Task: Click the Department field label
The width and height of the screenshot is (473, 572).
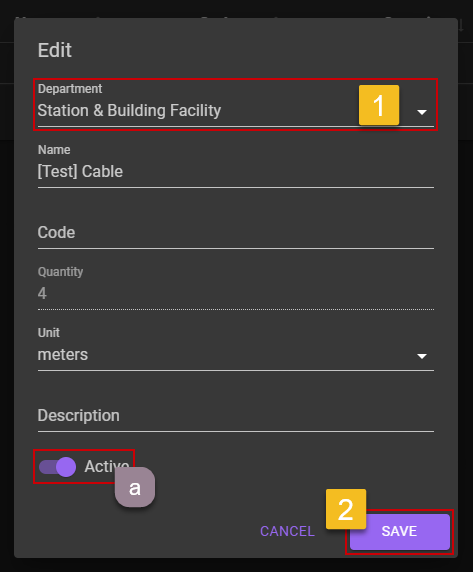Action: point(70,89)
